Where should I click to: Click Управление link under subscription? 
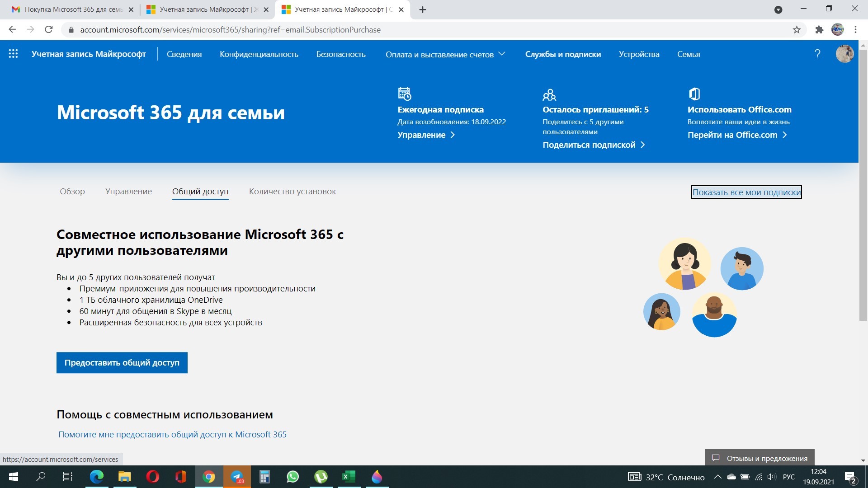[426, 135]
